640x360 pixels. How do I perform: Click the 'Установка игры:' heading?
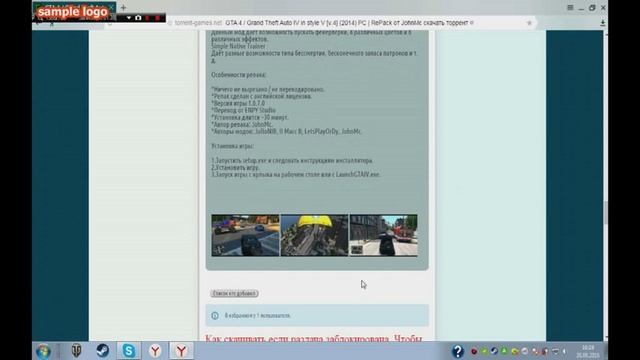[233, 146]
